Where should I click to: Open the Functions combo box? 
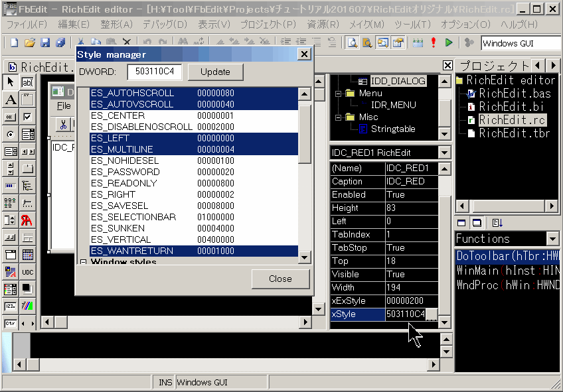pos(552,239)
